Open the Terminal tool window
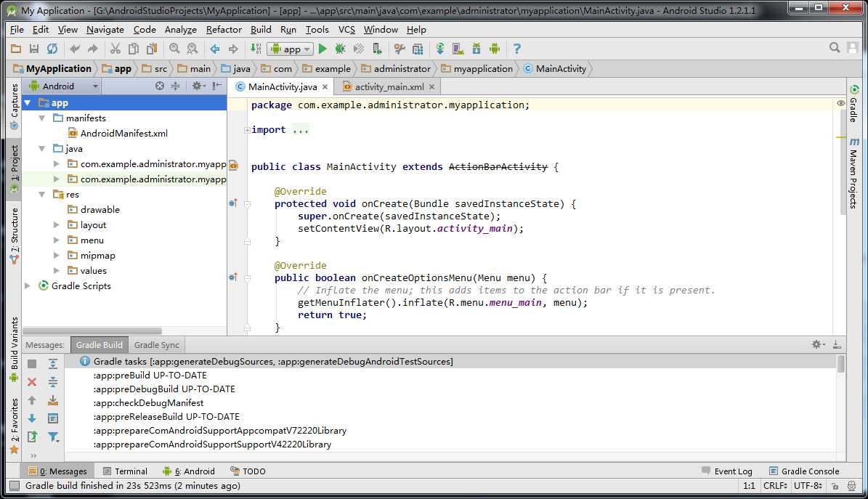This screenshot has width=868, height=499. click(x=125, y=471)
